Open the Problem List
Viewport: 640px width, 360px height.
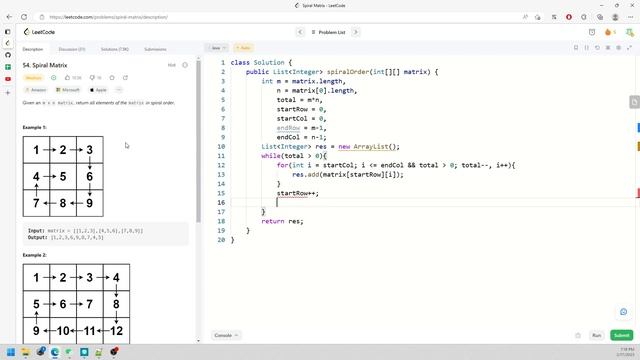point(328,32)
